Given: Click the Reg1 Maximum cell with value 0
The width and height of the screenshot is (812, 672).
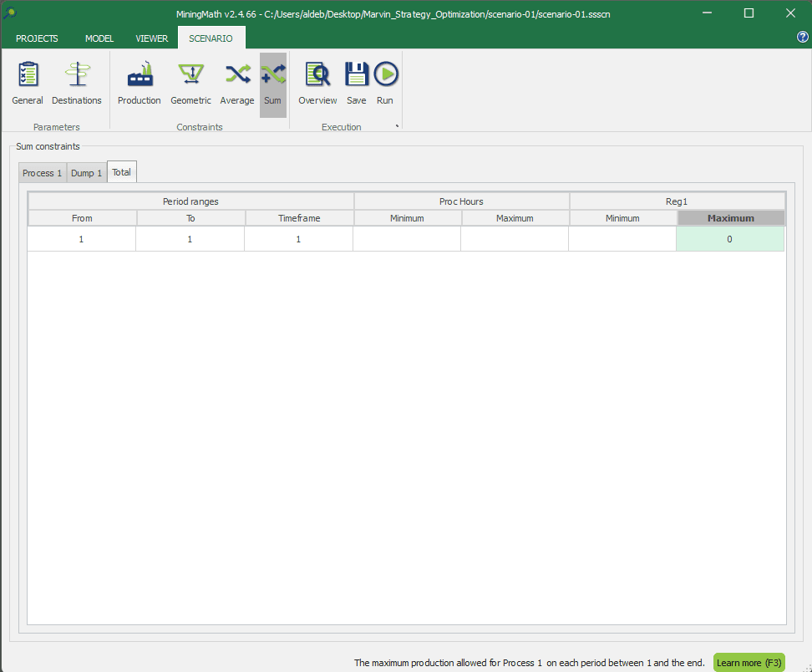Looking at the screenshot, I should coord(730,239).
